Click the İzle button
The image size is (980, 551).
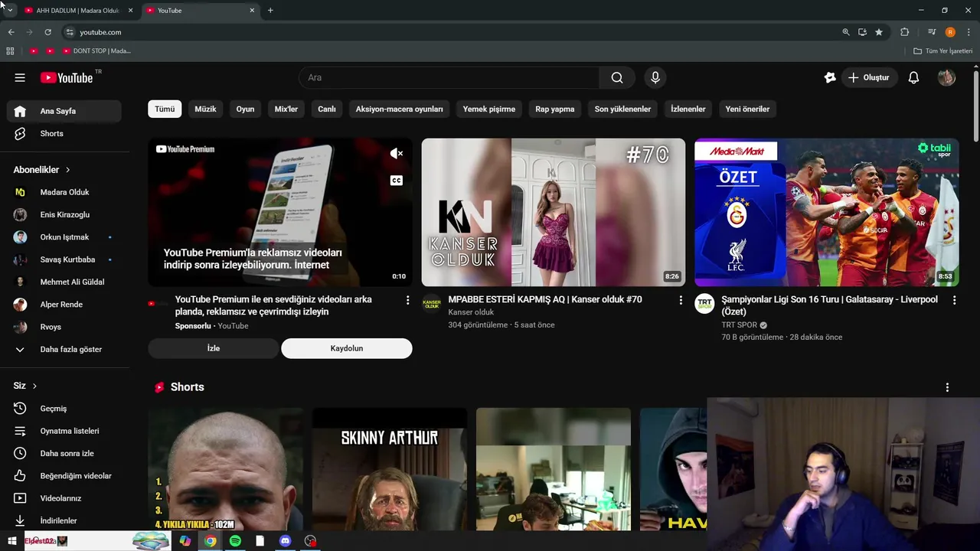(x=214, y=348)
